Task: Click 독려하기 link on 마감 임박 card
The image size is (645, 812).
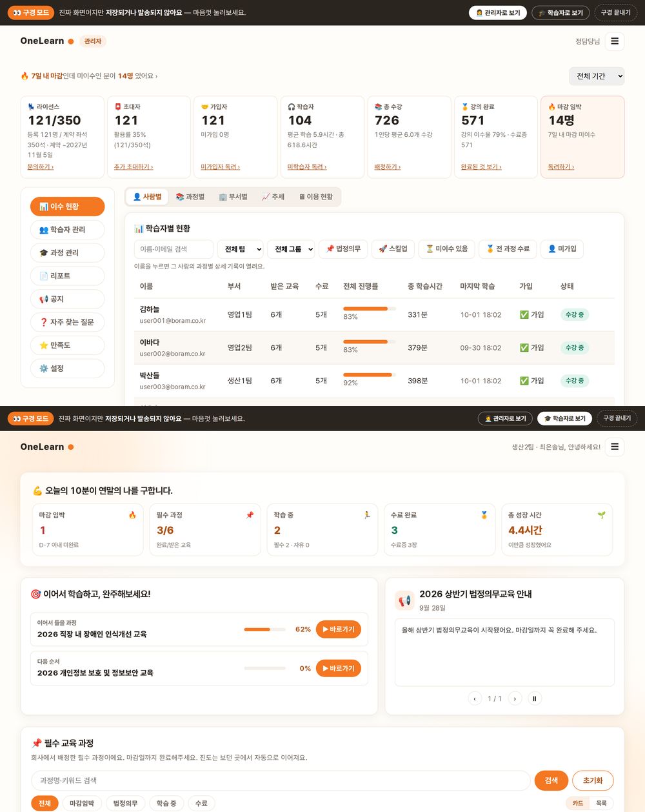Action: point(561,167)
